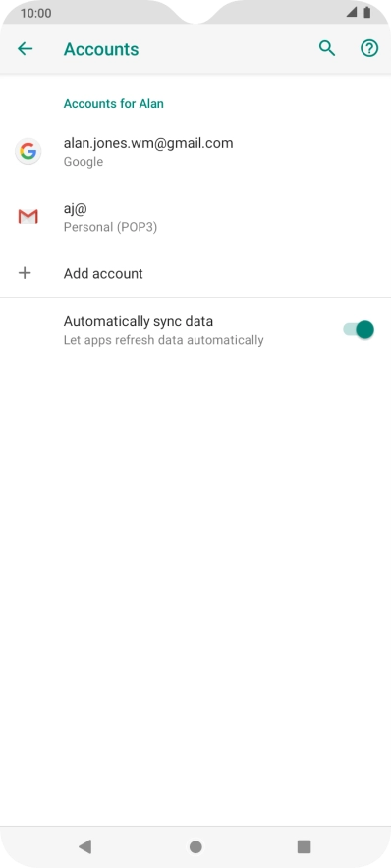Tap the Accounts for Alan heading
The image size is (391, 868).
pyautogui.click(x=114, y=103)
